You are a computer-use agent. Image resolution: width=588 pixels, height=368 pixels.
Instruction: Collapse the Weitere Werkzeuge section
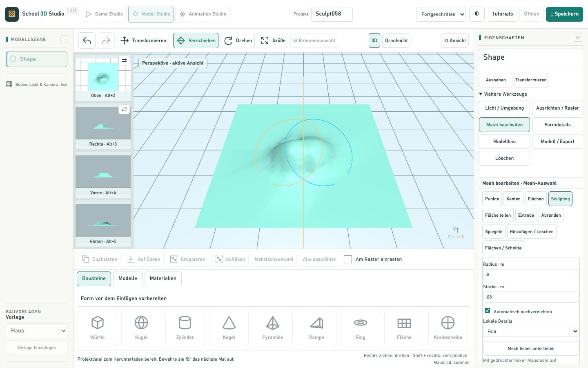tap(503, 94)
